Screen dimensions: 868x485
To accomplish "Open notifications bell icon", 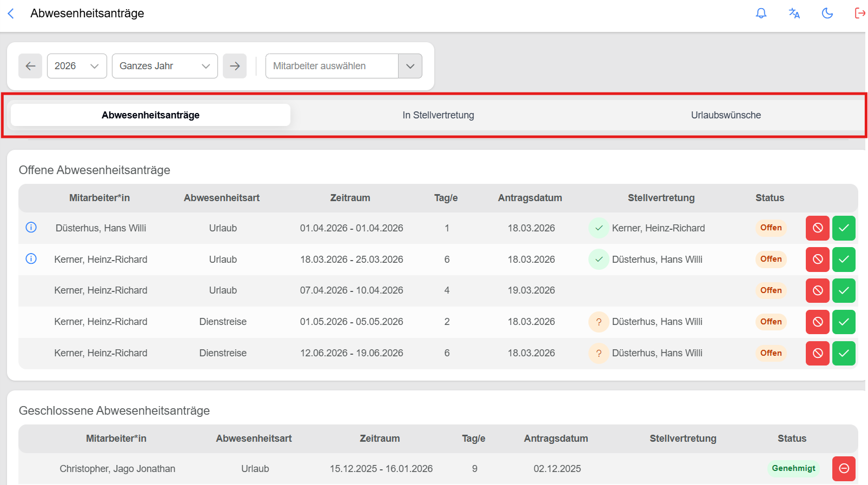I will click(761, 14).
